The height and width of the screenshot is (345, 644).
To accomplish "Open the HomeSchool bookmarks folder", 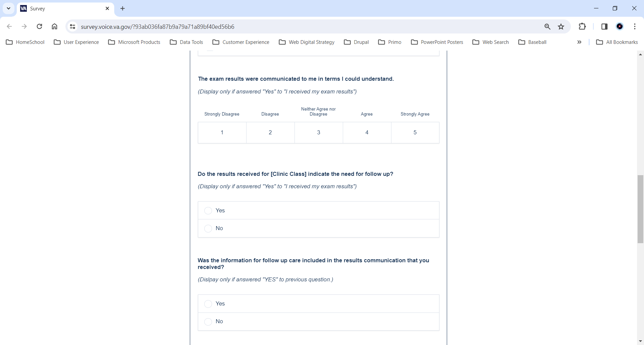I will pyautogui.click(x=25, y=42).
